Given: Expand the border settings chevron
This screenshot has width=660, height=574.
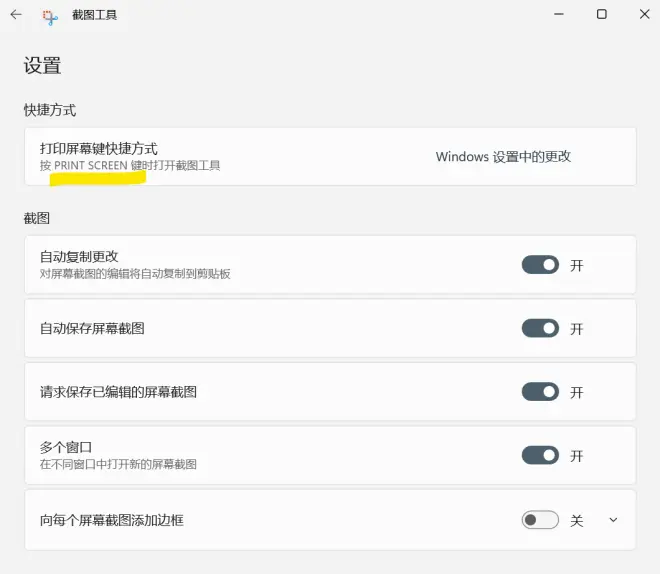Looking at the screenshot, I should pos(613,520).
